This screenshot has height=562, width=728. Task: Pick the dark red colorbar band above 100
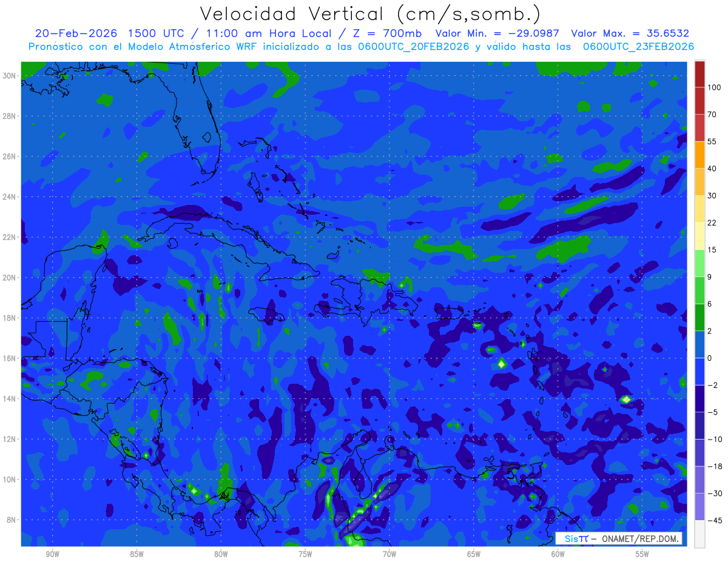point(699,73)
